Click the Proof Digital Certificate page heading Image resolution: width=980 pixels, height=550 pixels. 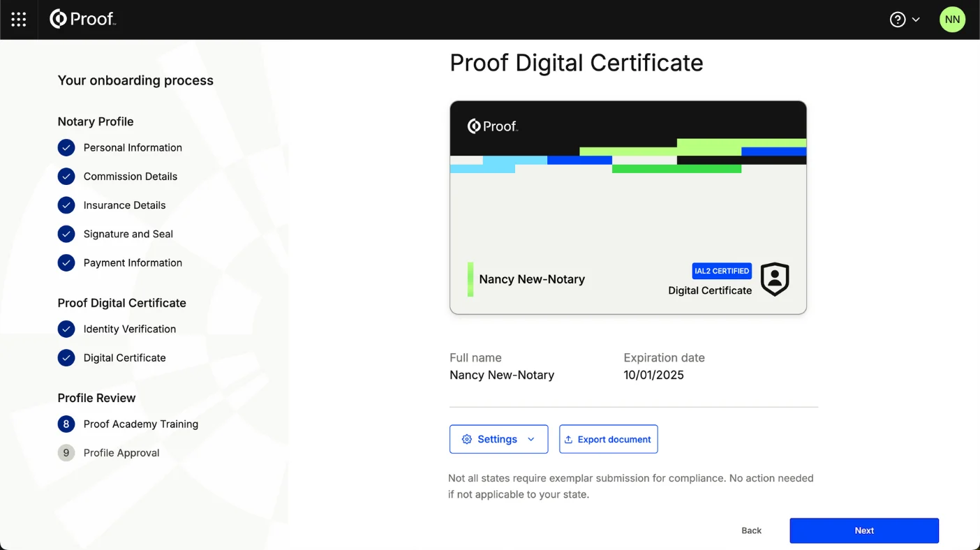(577, 63)
